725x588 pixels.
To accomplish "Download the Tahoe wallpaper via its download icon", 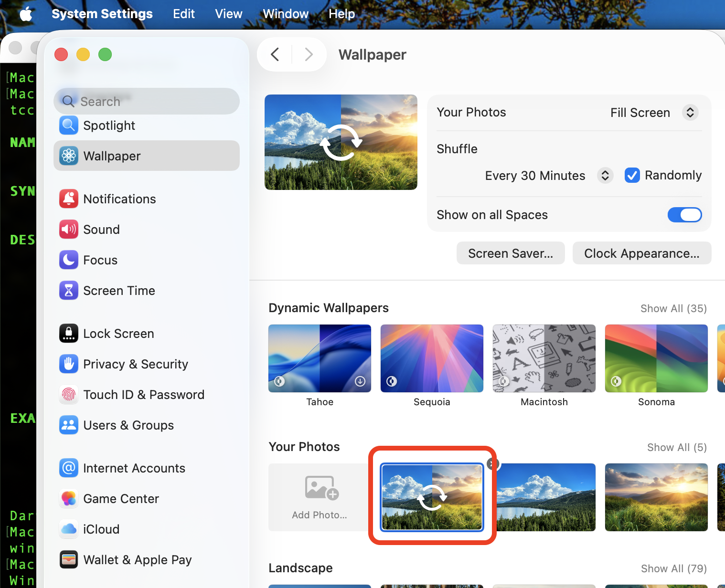I will pos(360,381).
